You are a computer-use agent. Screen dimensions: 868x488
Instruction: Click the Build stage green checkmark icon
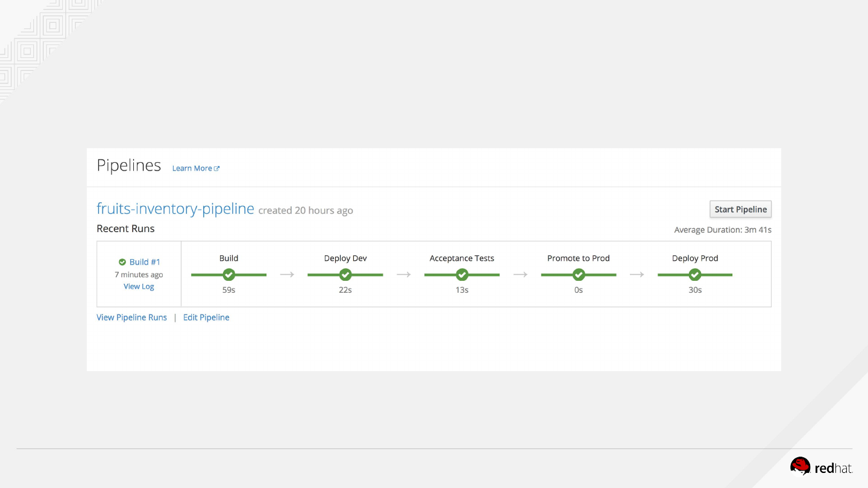coord(228,275)
